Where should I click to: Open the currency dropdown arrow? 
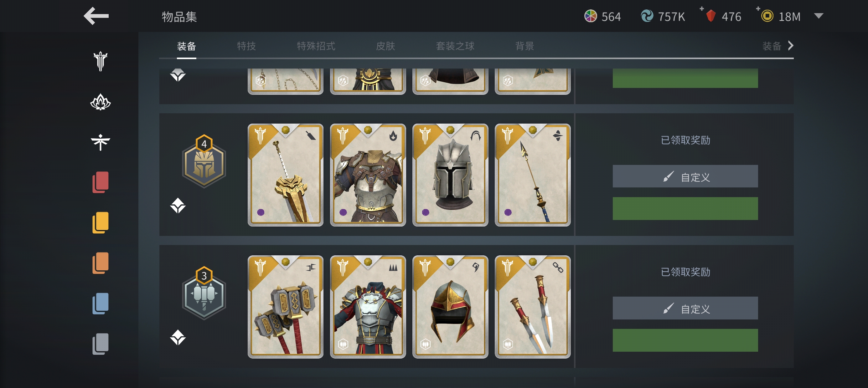[819, 16]
